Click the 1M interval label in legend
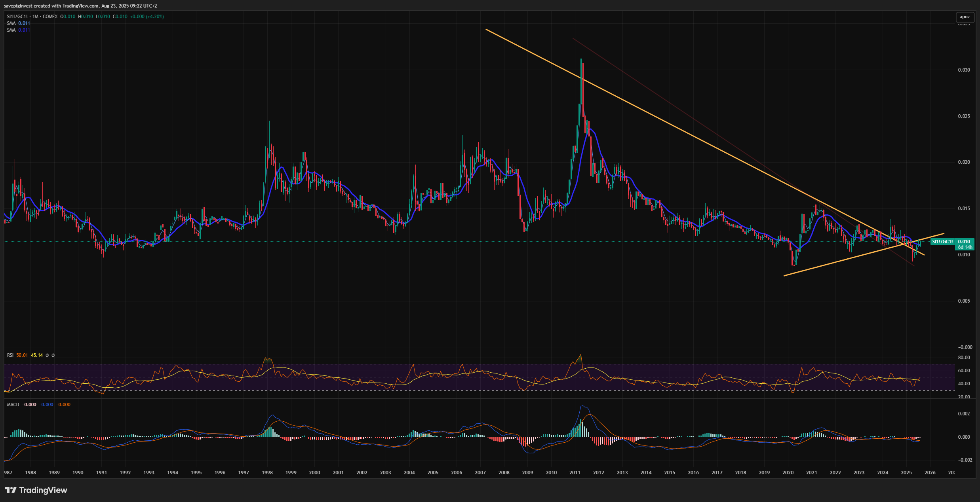The image size is (980, 502). 36,17
